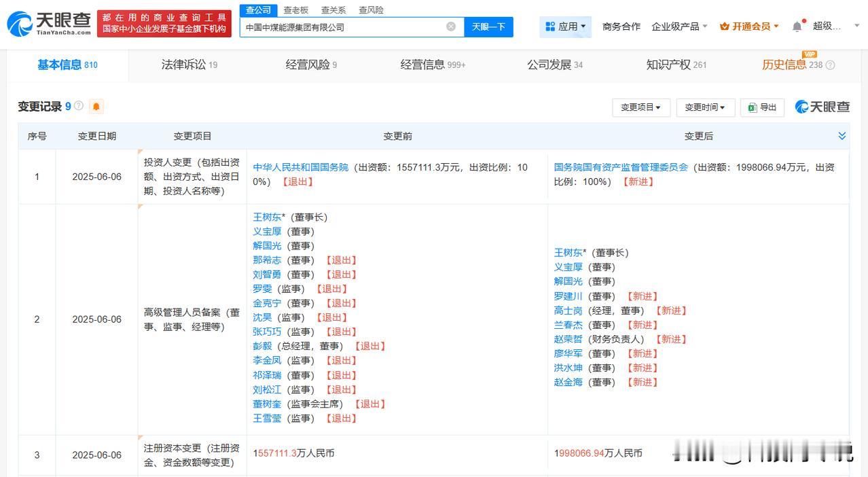Collapse table using the double chevron icon

[x=842, y=136]
